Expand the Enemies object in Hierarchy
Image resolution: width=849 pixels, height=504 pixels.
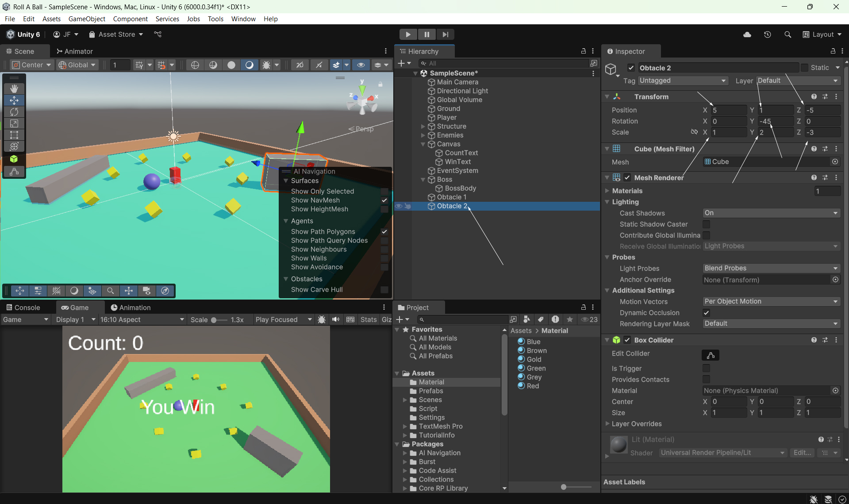[x=423, y=135]
